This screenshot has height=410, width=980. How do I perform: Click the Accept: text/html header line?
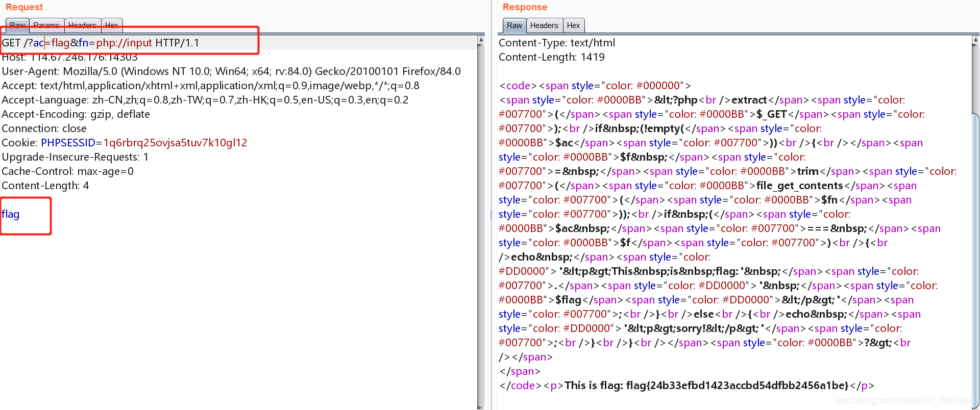(210, 86)
